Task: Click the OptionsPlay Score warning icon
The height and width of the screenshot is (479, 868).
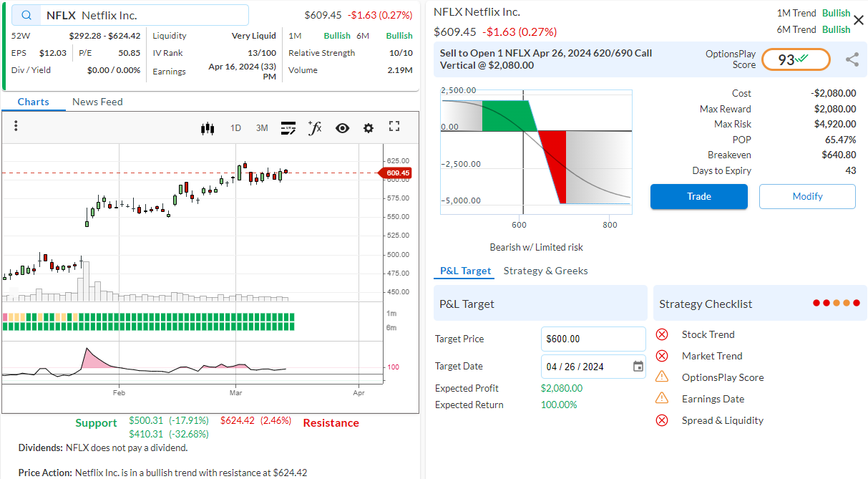Action: 662,377
